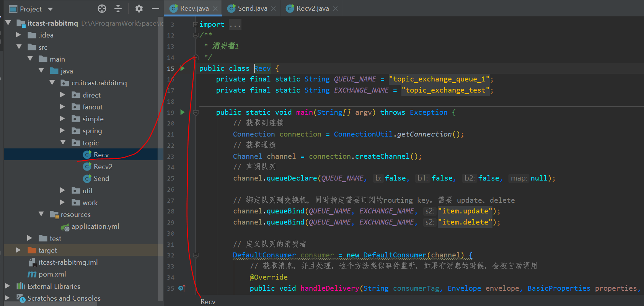Collapse the main folder
Image resolution: width=644 pixels, height=306 pixels.
(x=30, y=59)
